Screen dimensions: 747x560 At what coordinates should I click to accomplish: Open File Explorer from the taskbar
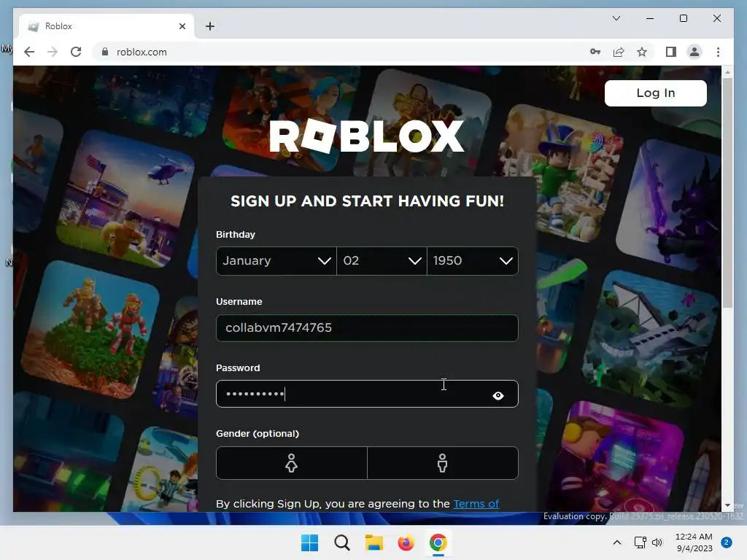[374, 542]
